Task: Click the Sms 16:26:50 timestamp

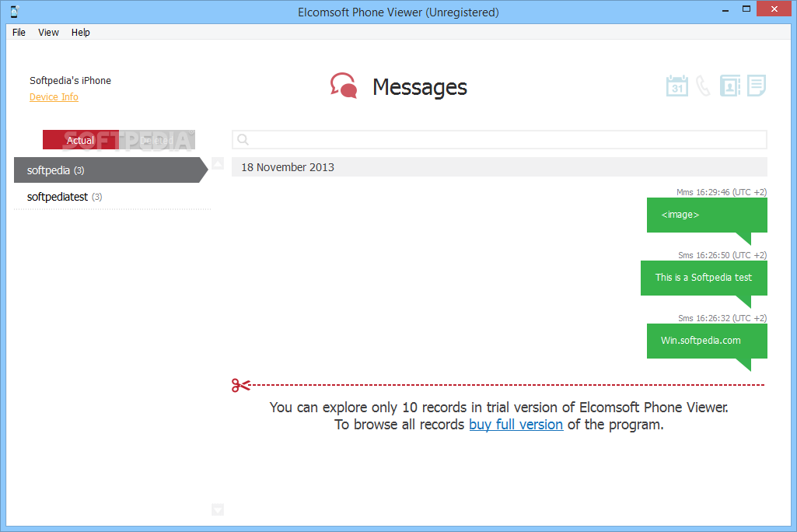Action: pos(722,255)
